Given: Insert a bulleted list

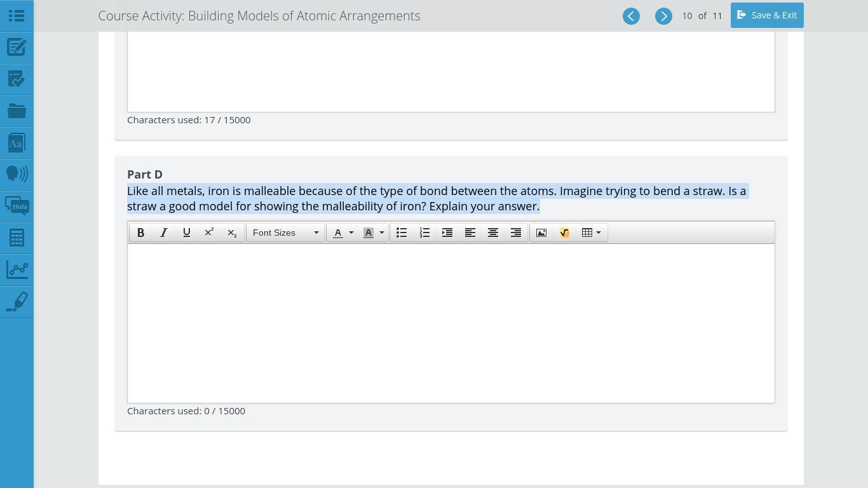Looking at the screenshot, I should pyautogui.click(x=402, y=233).
